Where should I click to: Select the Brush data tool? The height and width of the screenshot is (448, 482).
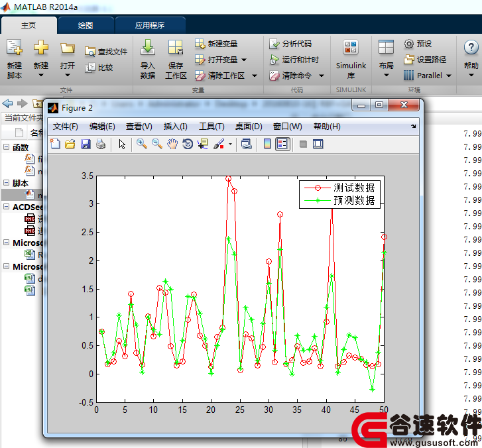point(219,144)
